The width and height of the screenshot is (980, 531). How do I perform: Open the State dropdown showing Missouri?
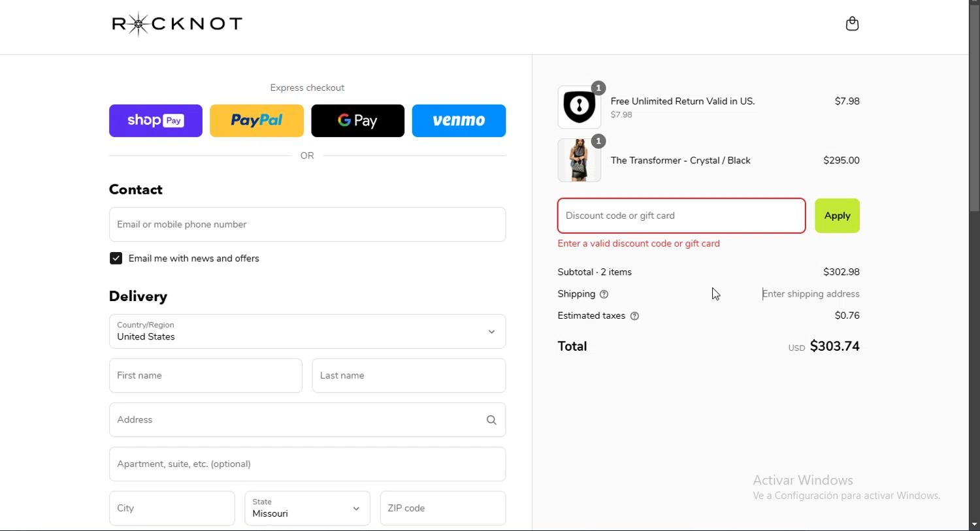pos(307,508)
